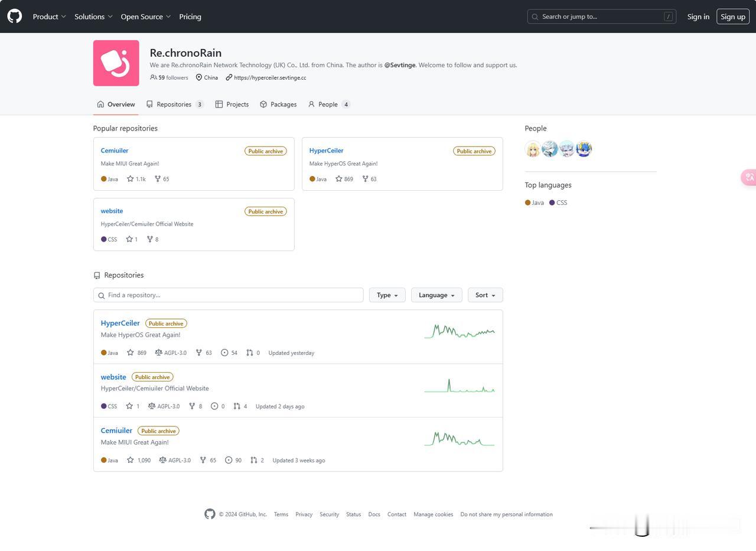Click the Sign in link
The height and width of the screenshot is (551, 756).
698,17
